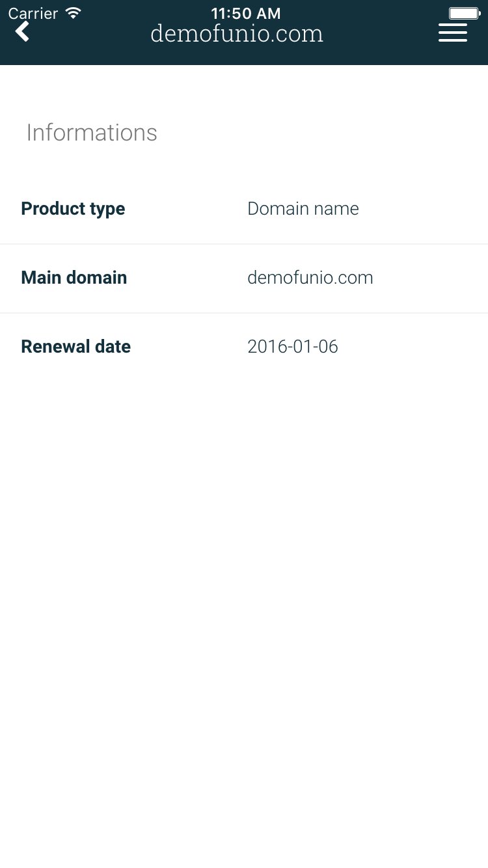
Task: Tap the 11:50 AM clock
Action: (x=246, y=13)
